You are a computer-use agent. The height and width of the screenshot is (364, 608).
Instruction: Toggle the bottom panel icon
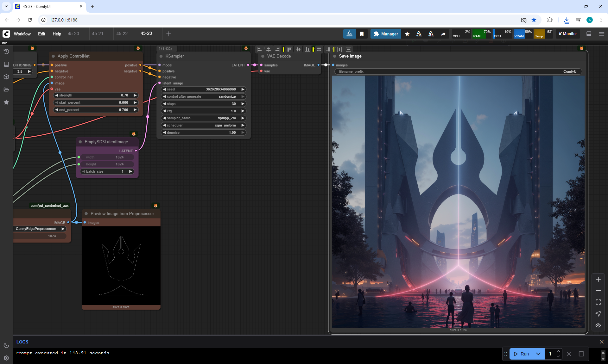pos(589,34)
